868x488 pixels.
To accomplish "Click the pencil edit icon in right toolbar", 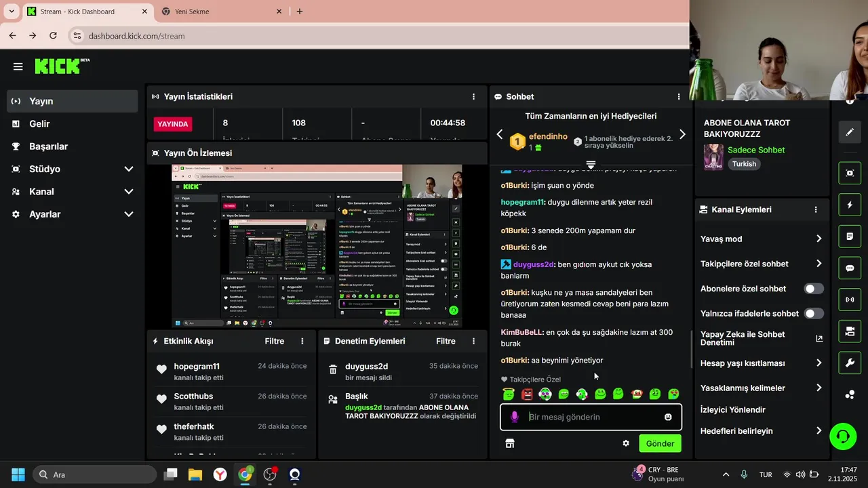I will (x=850, y=132).
